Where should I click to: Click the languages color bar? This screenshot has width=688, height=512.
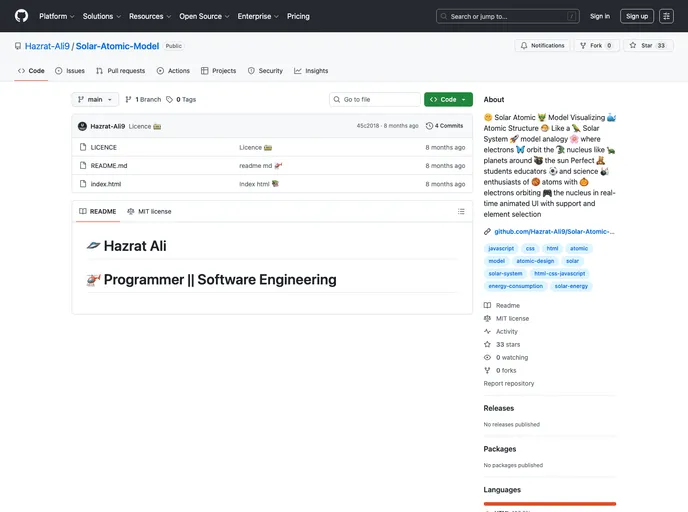pyautogui.click(x=550, y=504)
